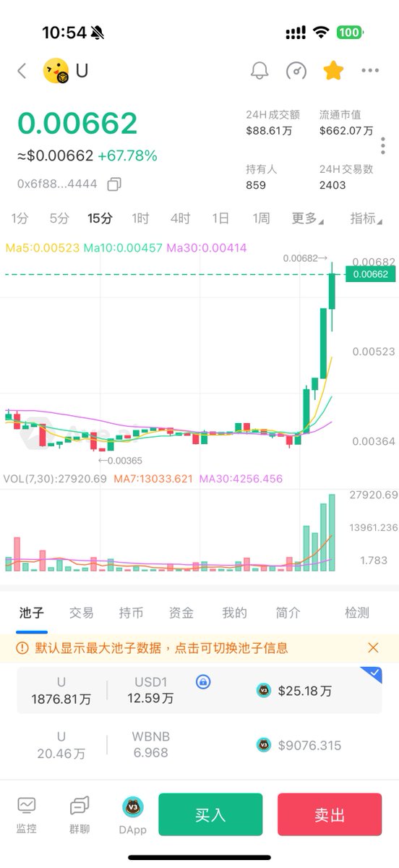This screenshot has width=399, height=868.
Task: Open the 指标 indicators dropdown
Action: [x=366, y=218]
